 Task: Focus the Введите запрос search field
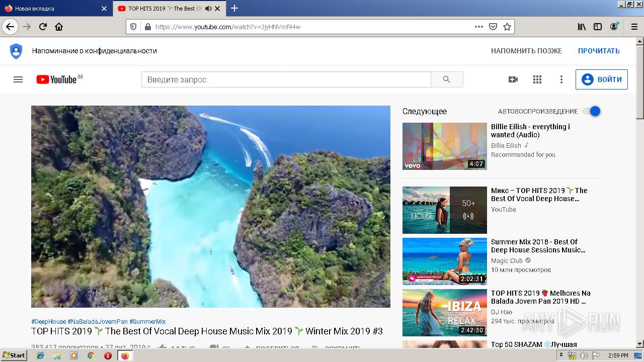286,79
